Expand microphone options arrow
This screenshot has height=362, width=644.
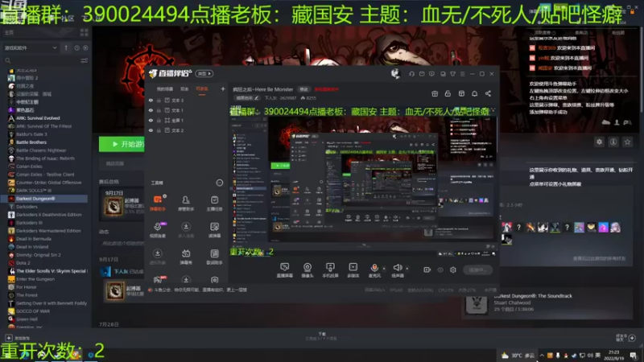tap(384, 269)
